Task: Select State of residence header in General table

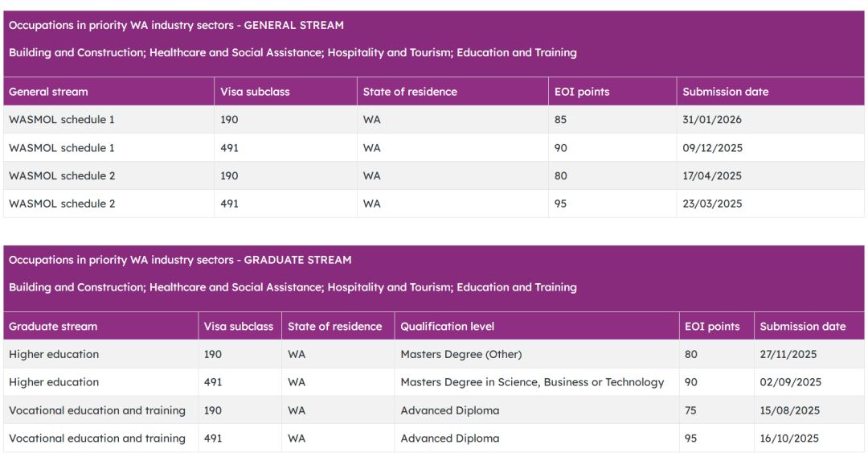Action: click(410, 92)
